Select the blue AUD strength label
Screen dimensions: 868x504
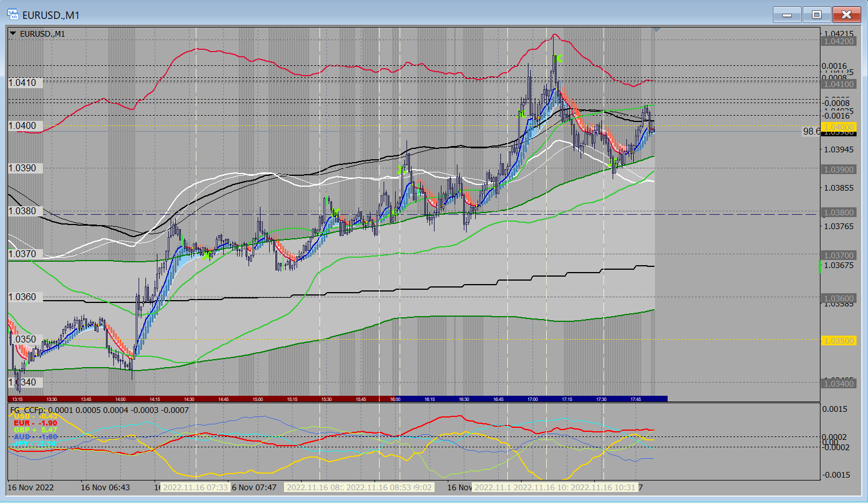click(35, 437)
